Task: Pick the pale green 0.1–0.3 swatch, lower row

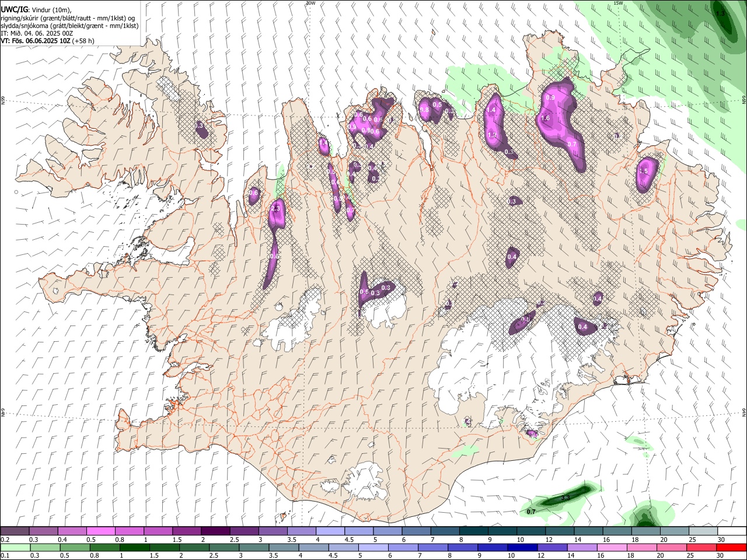Action: (x=15, y=547)
